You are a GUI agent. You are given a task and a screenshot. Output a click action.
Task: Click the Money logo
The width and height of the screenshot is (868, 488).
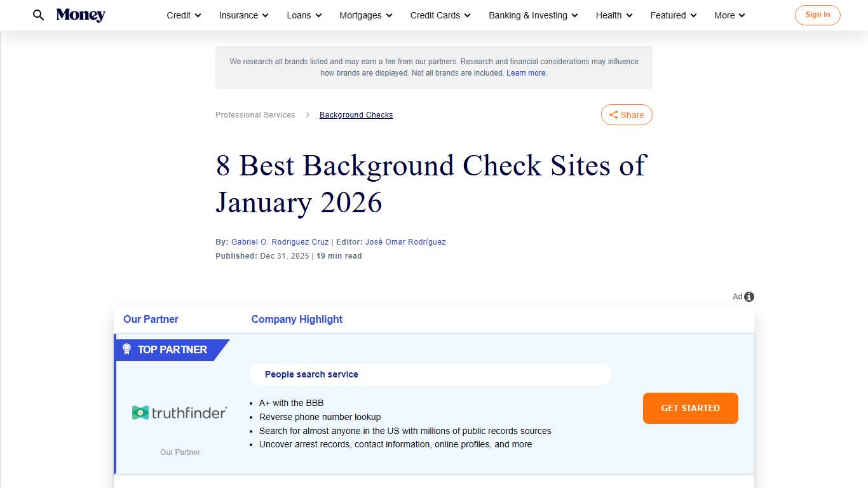pyautogui.click(x=81, y=15)
